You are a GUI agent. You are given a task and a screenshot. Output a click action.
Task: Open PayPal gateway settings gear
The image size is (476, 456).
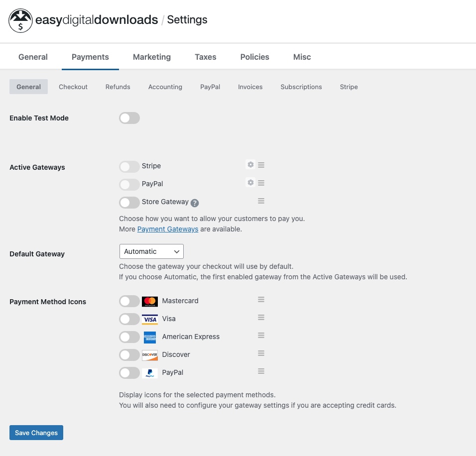coord(250,183)
